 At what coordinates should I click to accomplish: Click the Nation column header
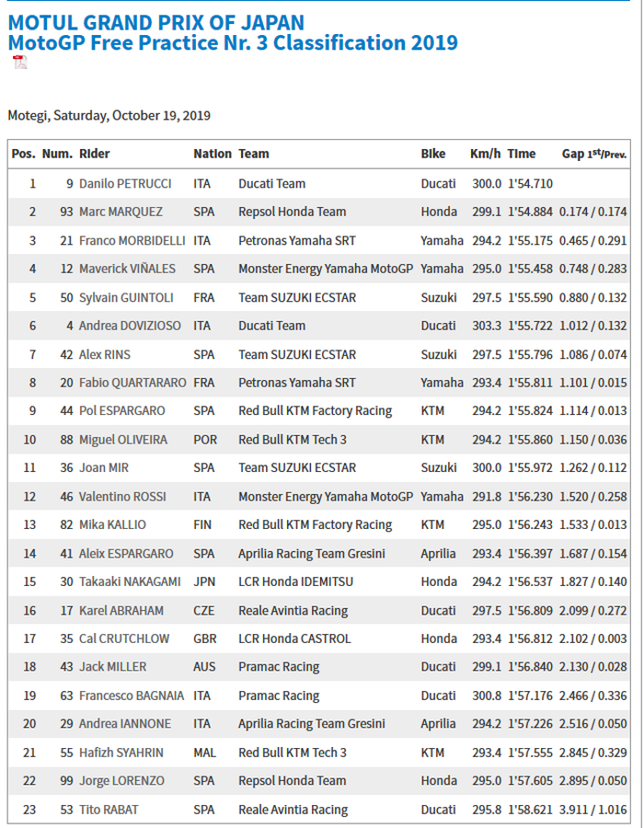click(213, 154)
